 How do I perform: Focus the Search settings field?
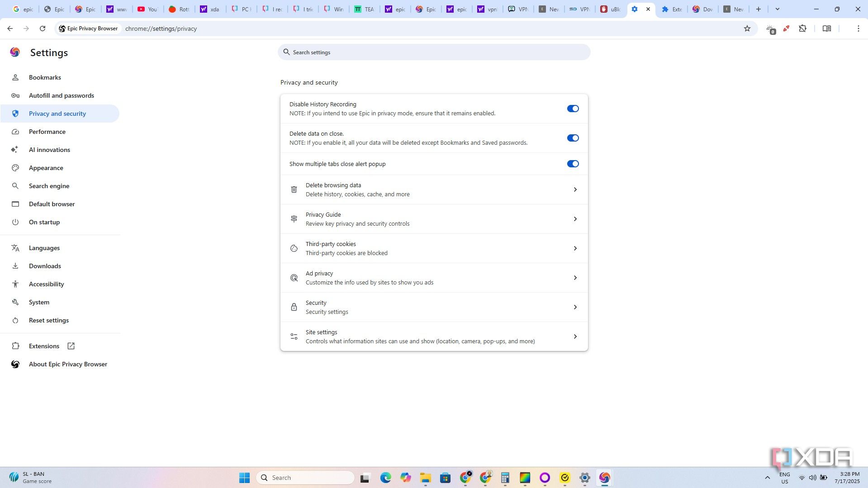434,52
